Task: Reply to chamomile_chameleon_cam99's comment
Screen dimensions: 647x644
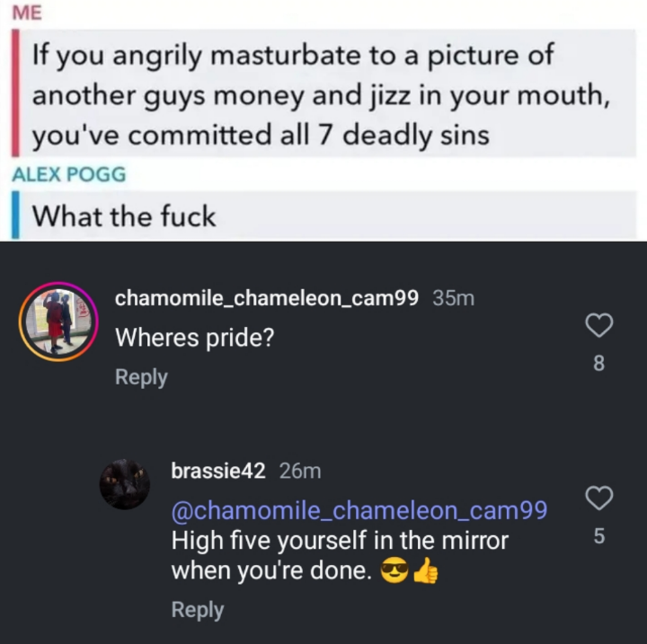Action: click(141, 377)
